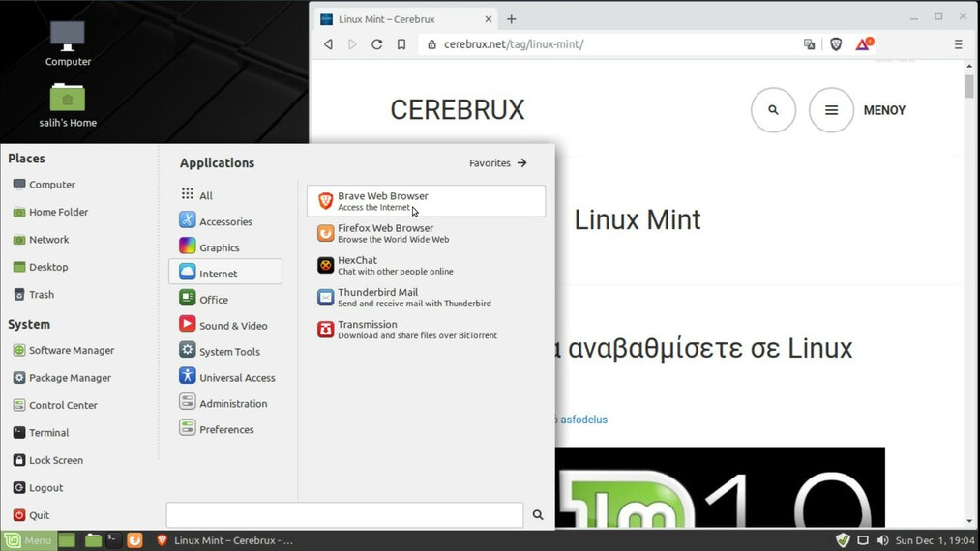Open Computer desktop icon
The image size is (980, 551).
click(x=68, y=43)
